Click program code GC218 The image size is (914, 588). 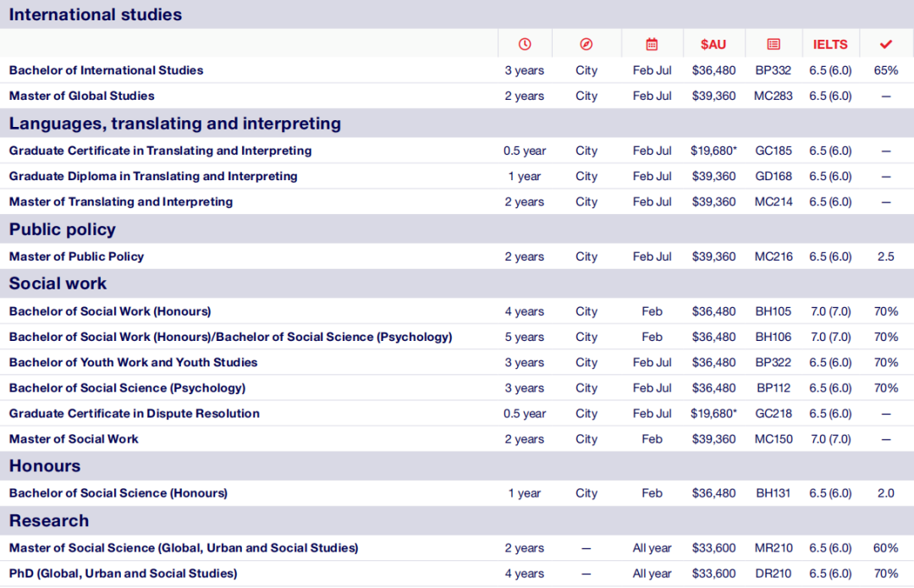tap(774, 414)
